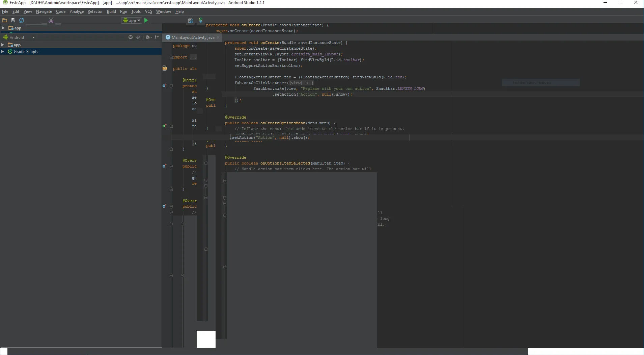
Task: Expand the Gradle Scripts tree node
Action: (3, 52)
